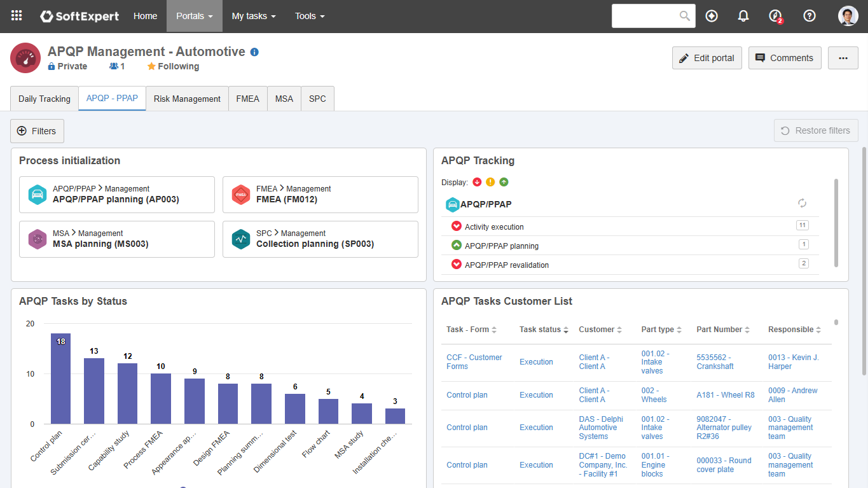This screenshot has height=488, width=868.
Task: Switch to the MSA tab
Action: (x=284, y=99)
